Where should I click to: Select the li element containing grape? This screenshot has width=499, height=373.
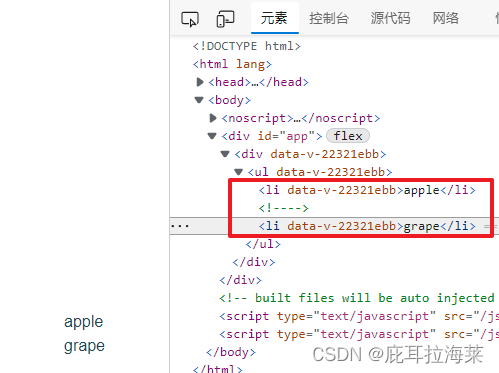pyautogui.click(x=367, y=226)
